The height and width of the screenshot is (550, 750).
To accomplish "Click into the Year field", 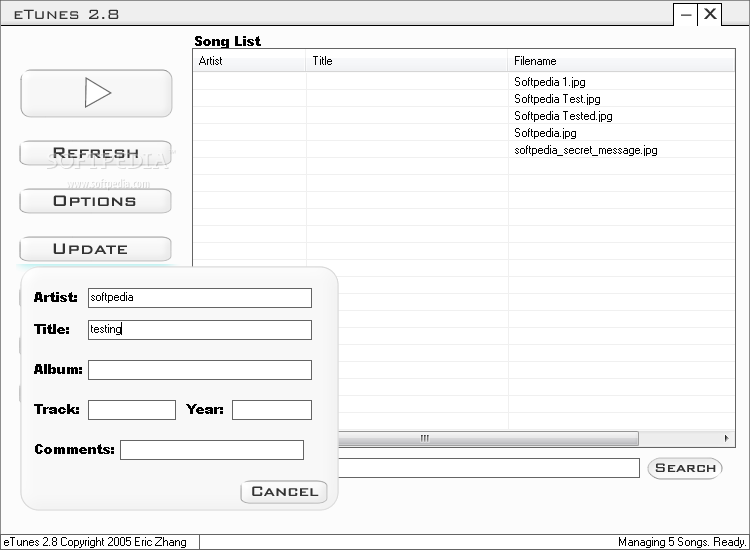I will click(x=272, y=410).
